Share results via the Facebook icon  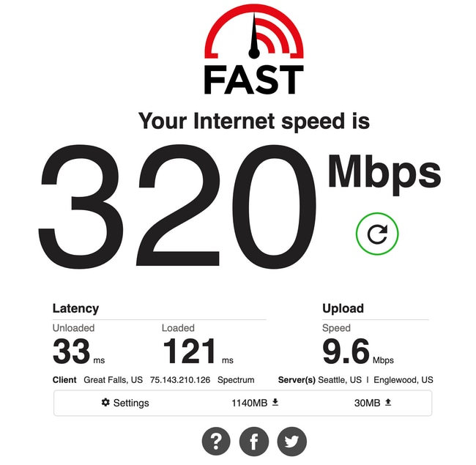[x=254, y=442]
